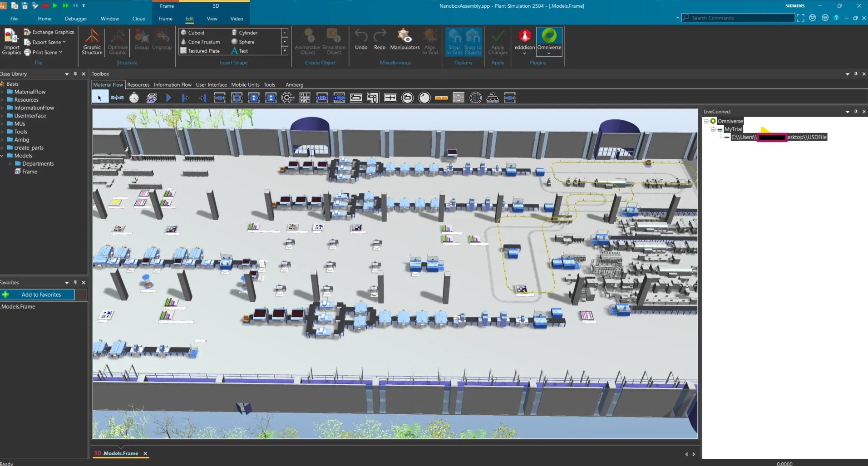868x466 pixels.
Task: Switch to the Resources toolbox tab
Action: pyautogui.click(x=138, y=84)
